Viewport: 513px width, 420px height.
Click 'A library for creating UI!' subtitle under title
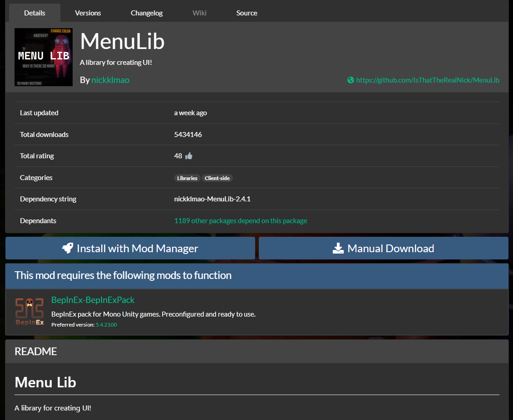click(116, 63)
